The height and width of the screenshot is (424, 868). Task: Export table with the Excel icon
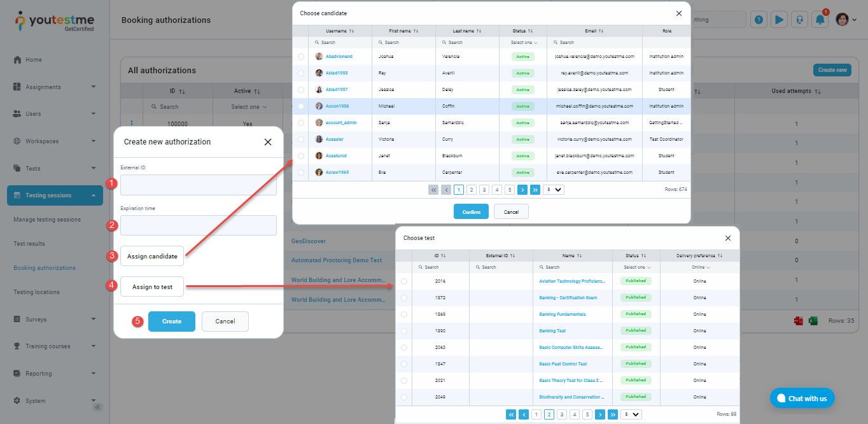pyautogui.click(x=813, y=322)
